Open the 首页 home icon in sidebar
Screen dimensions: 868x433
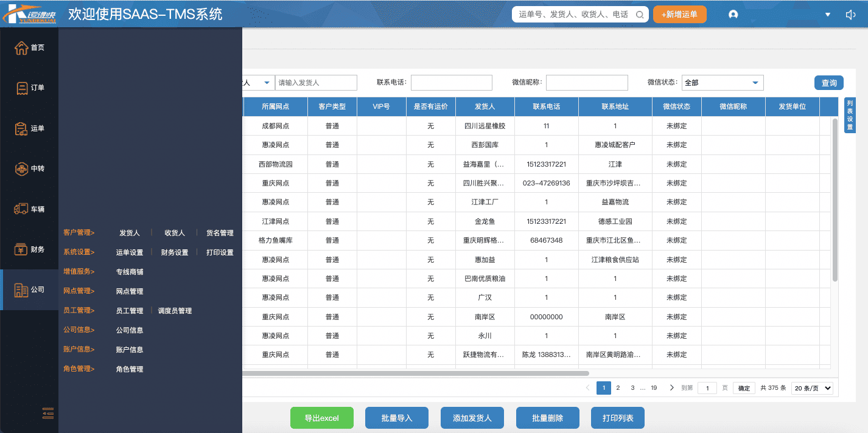coord(21,48)
